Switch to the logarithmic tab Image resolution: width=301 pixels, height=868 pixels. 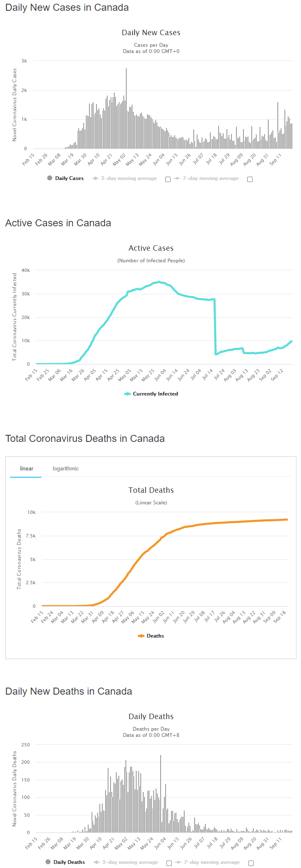(x=65, y=468)
